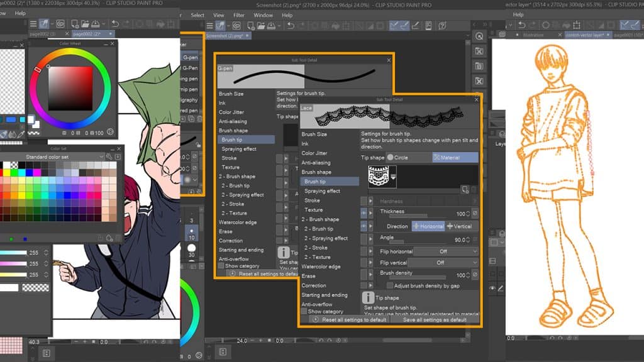Click eyedropper color set icon beside Standard color set

(109, 156)
